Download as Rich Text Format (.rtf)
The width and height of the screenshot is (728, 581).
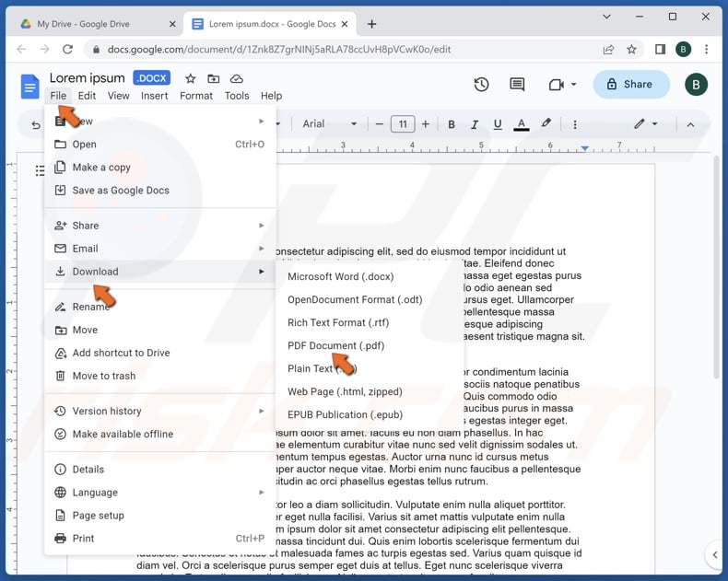(x=370, y=322)
